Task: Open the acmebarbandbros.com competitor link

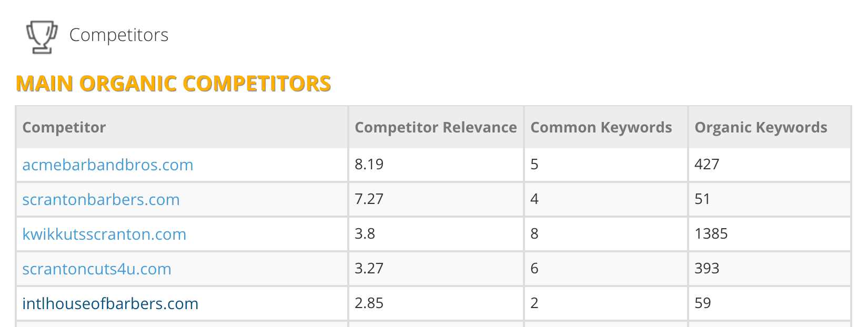Action: [108, 165]
